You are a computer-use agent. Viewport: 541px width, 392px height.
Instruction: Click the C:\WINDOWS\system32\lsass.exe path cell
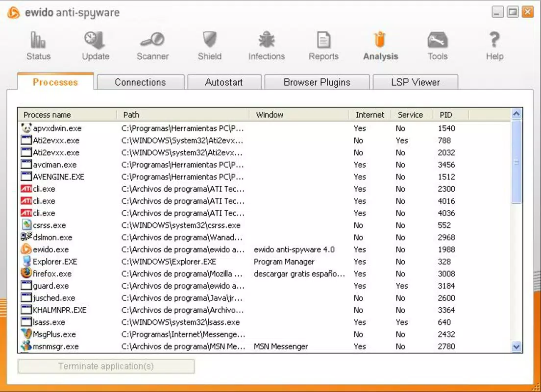180,322
